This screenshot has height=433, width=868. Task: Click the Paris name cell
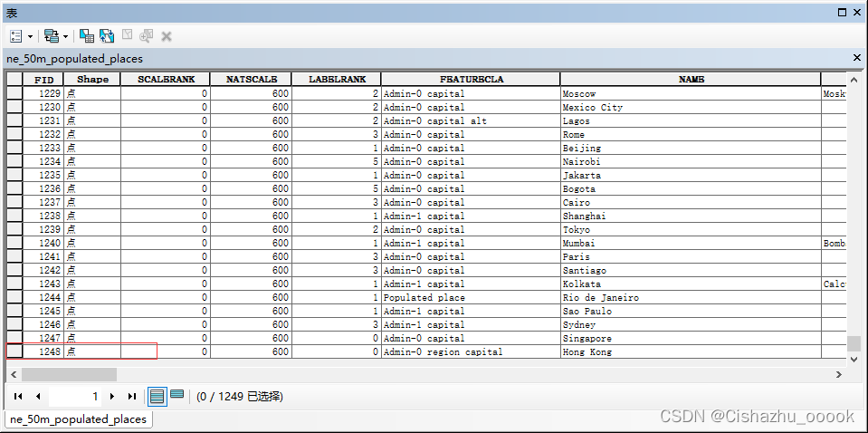pyautogui.click(x=691, y=256)
